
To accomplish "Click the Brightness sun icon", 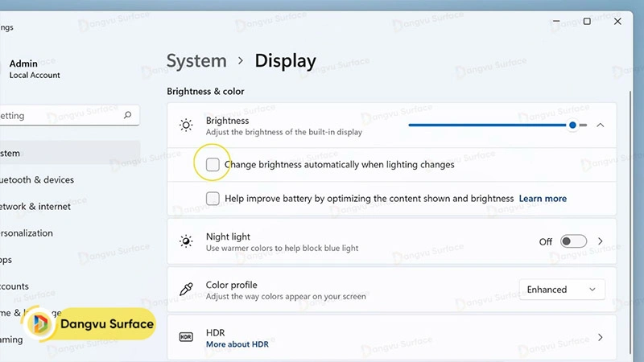I will tap(186, 125).
